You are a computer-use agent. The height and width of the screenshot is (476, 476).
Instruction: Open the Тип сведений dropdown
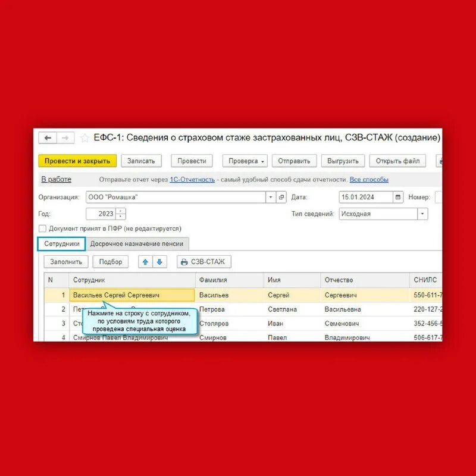click(422, 214)
